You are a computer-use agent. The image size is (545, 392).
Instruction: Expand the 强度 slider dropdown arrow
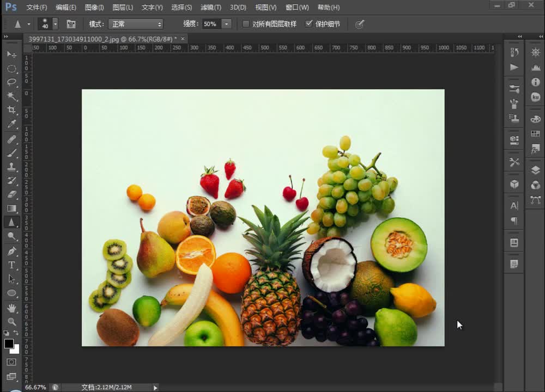click(226, 24)
